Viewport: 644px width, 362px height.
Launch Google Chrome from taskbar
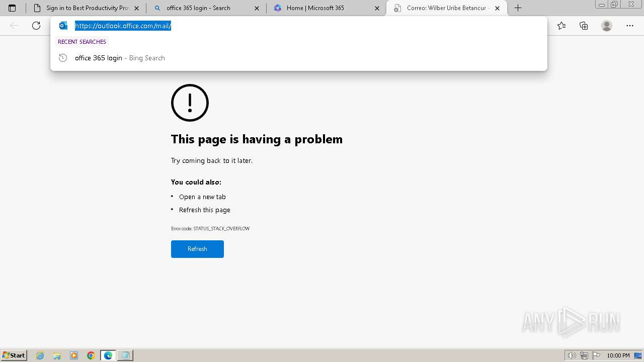pos(91,355)
